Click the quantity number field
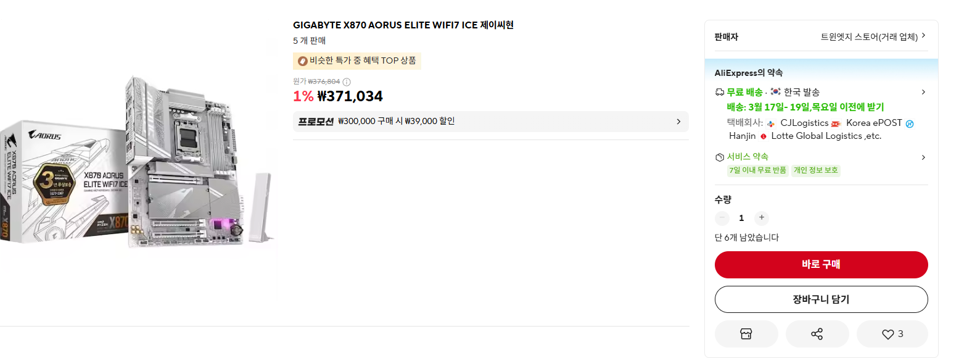 pos(741,218)
